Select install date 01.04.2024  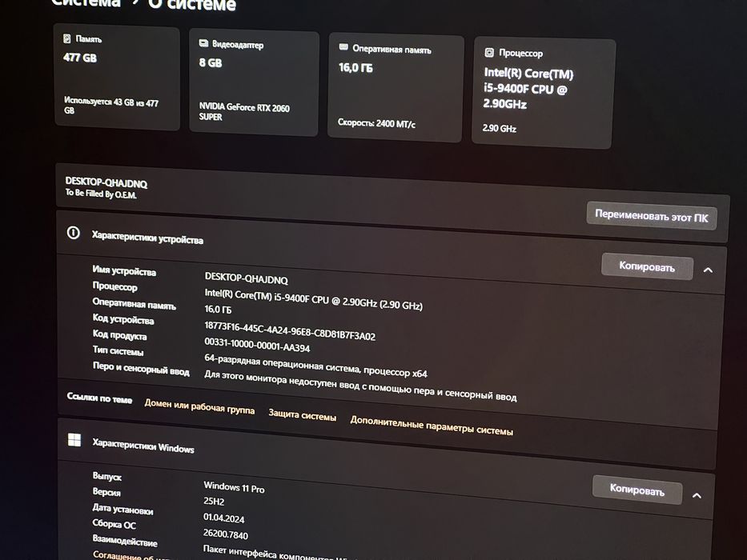pyautogui.click(x=224, y=518)
